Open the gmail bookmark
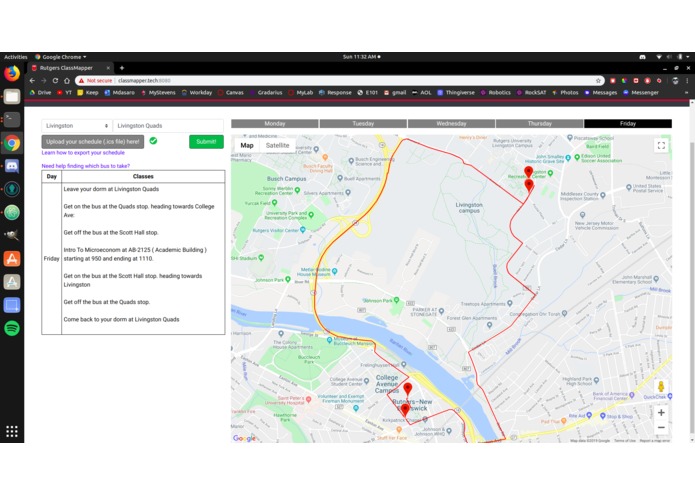The image size is (695, 494). (x=395, y=93)
